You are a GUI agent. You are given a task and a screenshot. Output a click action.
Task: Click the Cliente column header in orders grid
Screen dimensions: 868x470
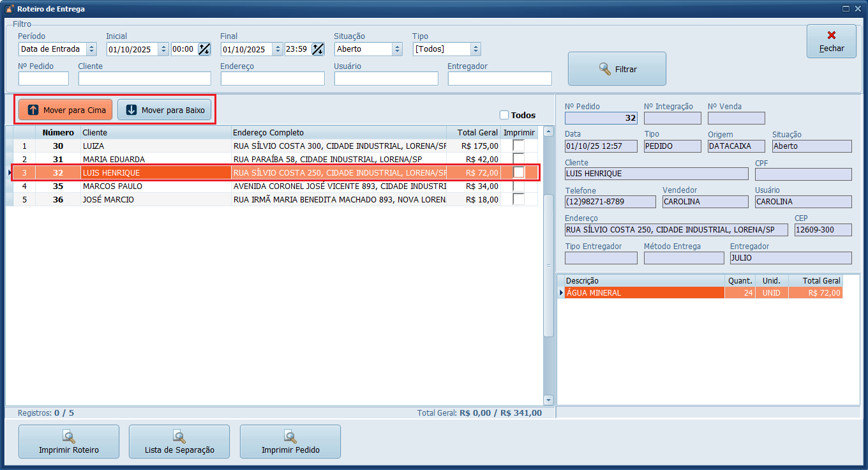[x=156, y=132]
